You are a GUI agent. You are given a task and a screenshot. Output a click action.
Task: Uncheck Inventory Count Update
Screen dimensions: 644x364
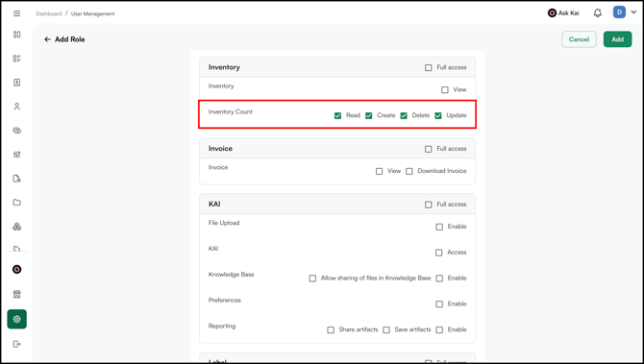click(438, 115)
